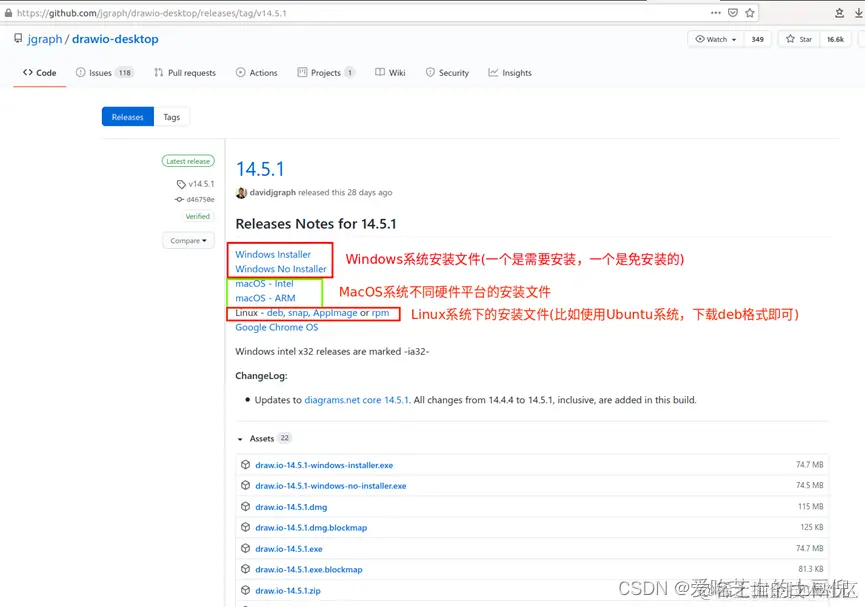
Task: Click the Windows Installer link
Action: click(273, 254)
